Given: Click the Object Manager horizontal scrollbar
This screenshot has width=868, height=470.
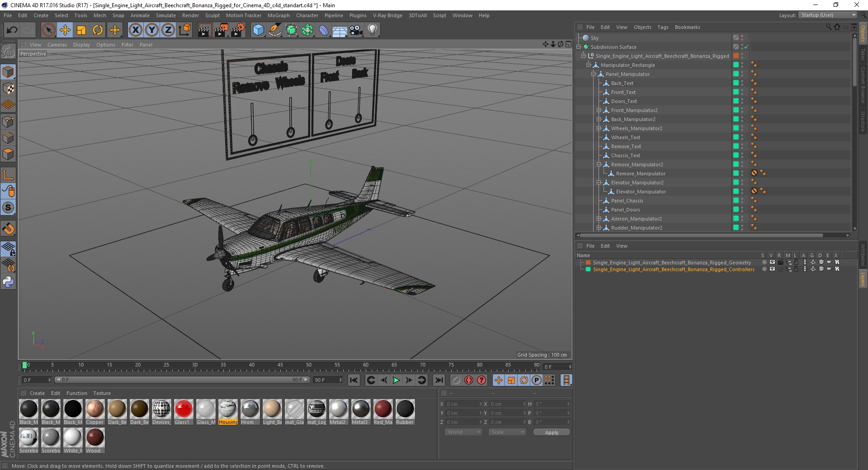Looking at the screenshot, I should (x=701, y=235).
